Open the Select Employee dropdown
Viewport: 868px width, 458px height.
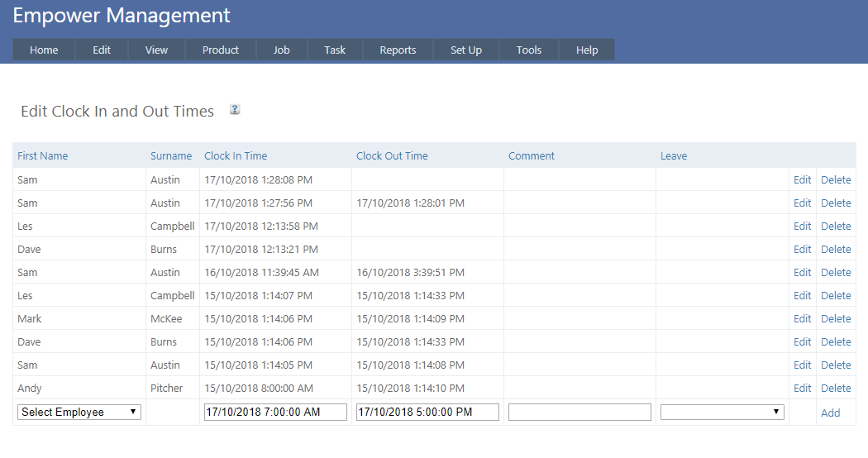tap(79, 412)
